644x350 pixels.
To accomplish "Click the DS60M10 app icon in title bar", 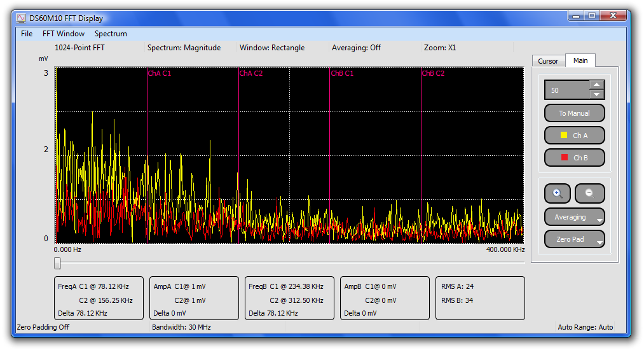I will (21, 18).
